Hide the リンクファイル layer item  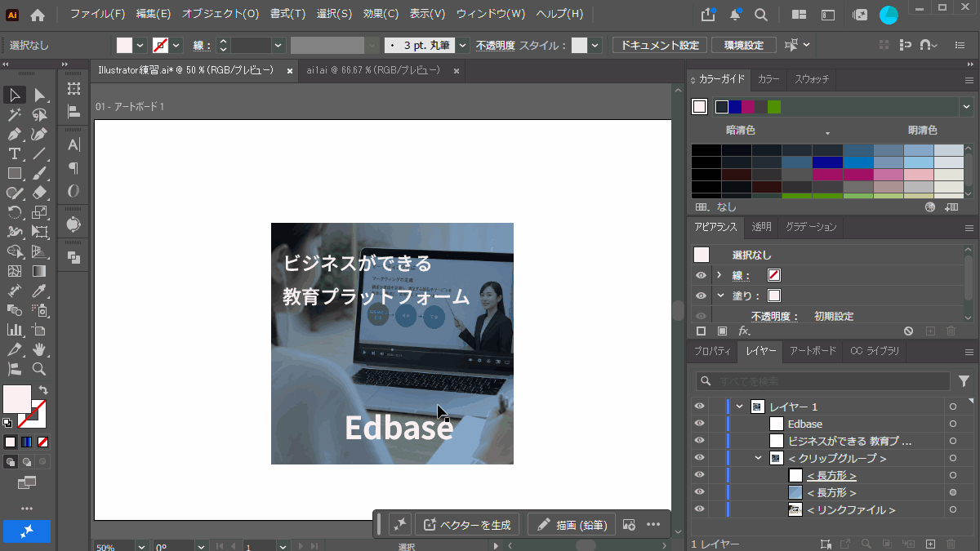pos(699,509)
